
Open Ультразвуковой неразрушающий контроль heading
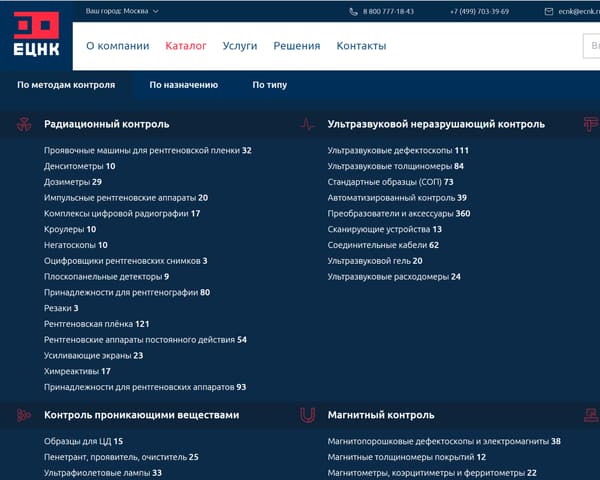[436, 124]
